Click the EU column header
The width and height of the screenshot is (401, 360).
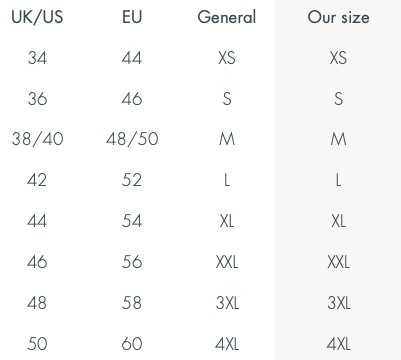click(x=132, y=17)
